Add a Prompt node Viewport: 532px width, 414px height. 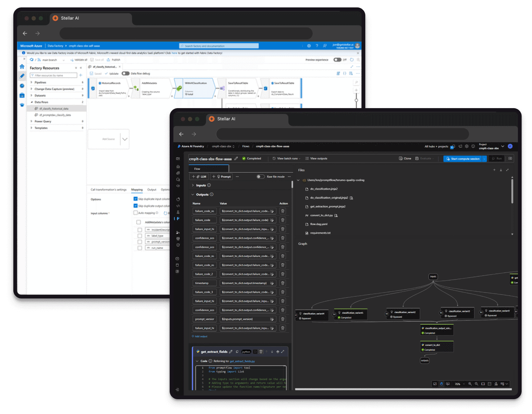[x=222, y=177]
